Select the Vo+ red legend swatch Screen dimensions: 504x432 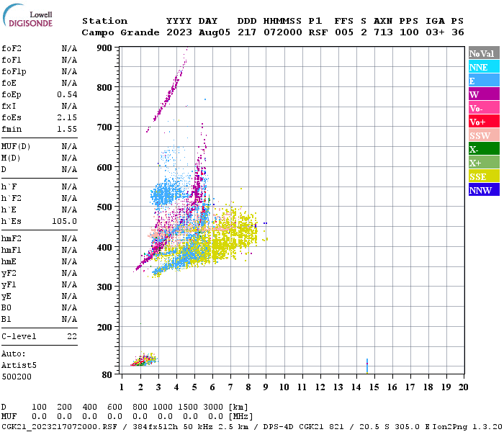484,122
